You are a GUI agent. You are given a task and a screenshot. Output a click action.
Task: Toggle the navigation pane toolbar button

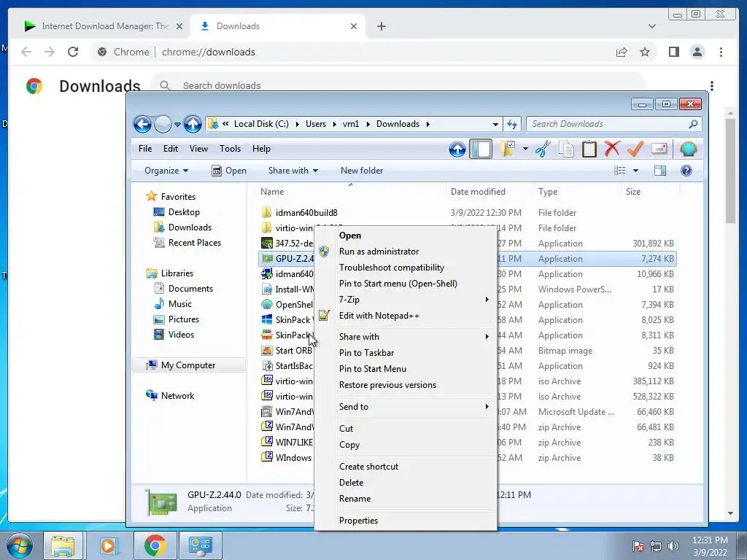point(481,149)
